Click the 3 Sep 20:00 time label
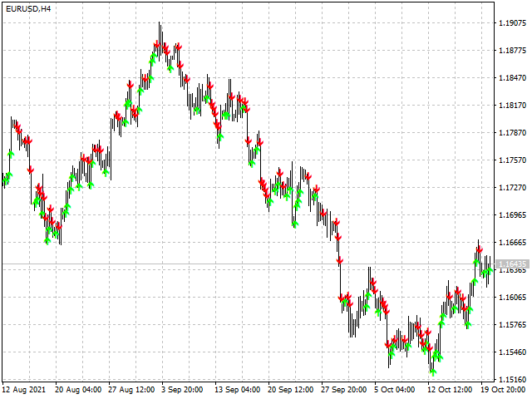Image resolution: width=532 pixels, height=399 pixels. [x=182, y=390]
